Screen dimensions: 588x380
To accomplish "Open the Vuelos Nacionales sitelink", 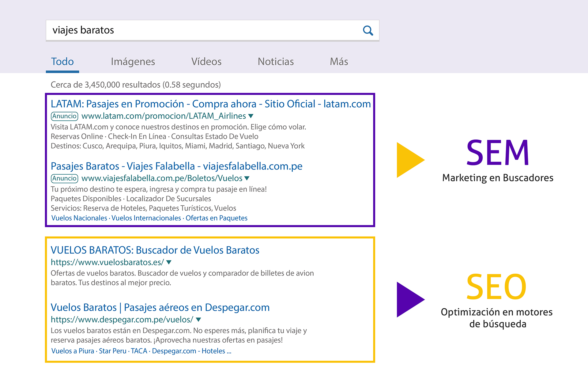I will click(79, 218).
